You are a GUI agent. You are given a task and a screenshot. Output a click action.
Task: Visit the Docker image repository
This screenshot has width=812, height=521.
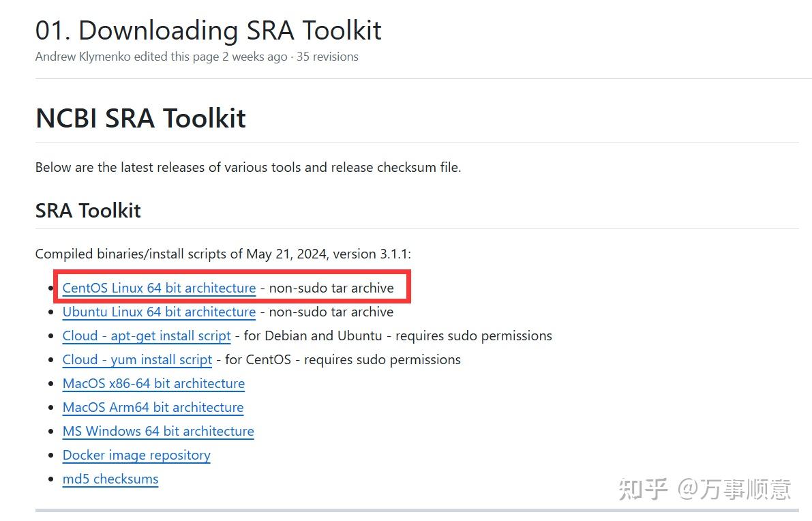[136, 455]
